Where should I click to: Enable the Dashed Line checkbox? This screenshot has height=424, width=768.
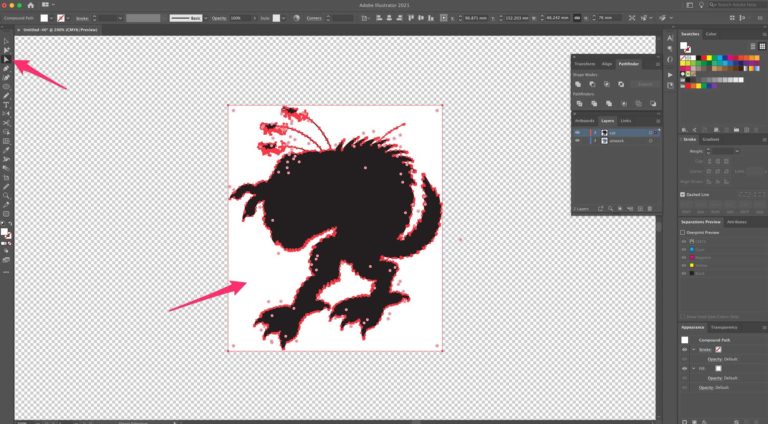682,194
